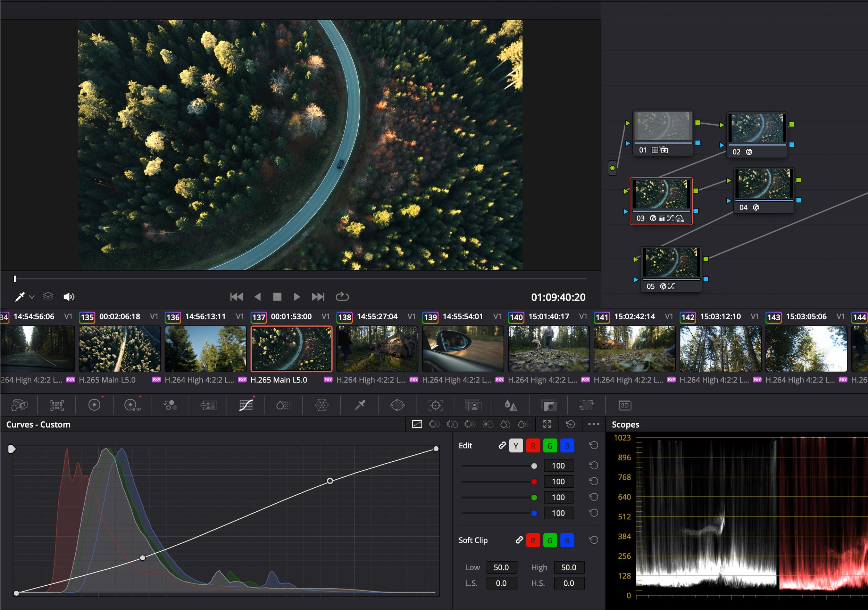This screenshot has height=610, width=868.
Task: Select the Qualifier eyedropper palette
Action: [359, 405]
